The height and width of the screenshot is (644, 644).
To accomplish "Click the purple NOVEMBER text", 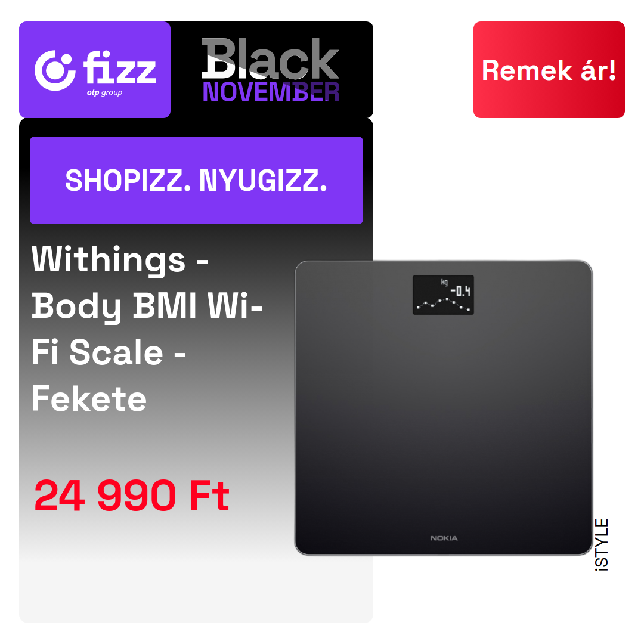I will pos(271,92).
